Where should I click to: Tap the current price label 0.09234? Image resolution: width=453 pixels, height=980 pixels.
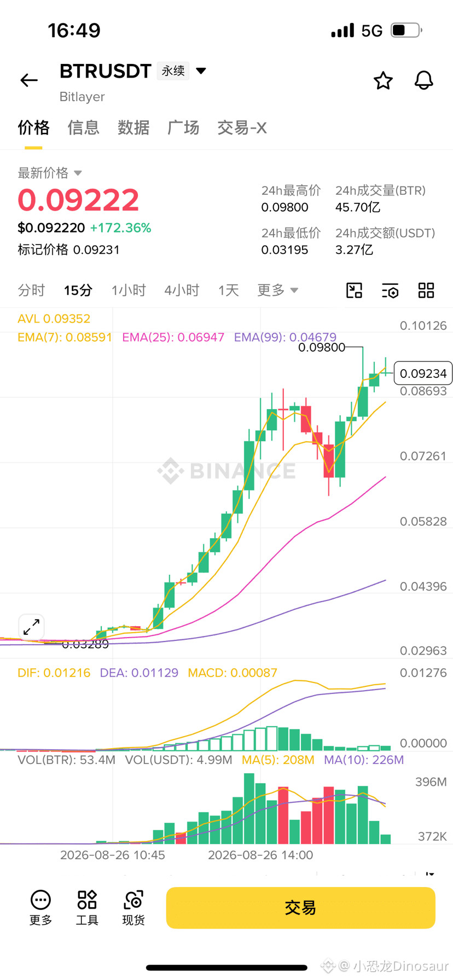click(423, 374)
